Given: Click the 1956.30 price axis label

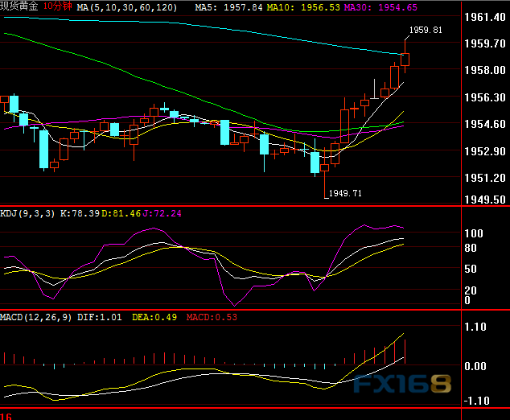Looking at the screenshot, I should point(485,97).
